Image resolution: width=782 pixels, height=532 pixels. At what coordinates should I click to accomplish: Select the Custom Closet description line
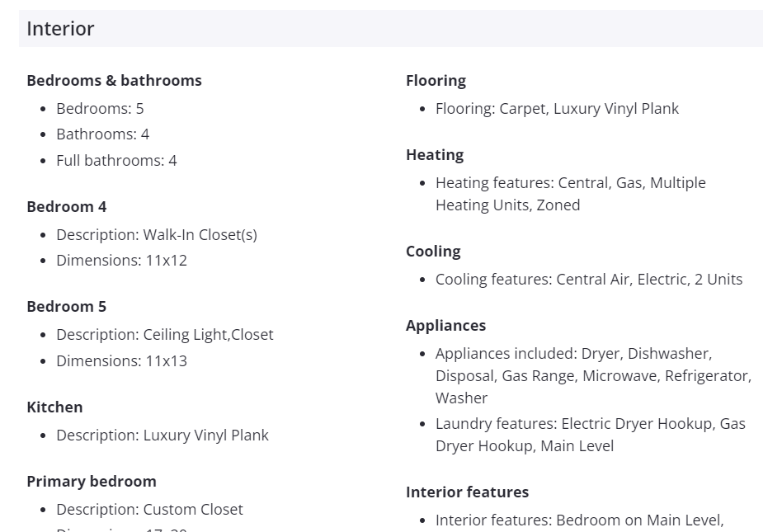(x=149, y=509)
